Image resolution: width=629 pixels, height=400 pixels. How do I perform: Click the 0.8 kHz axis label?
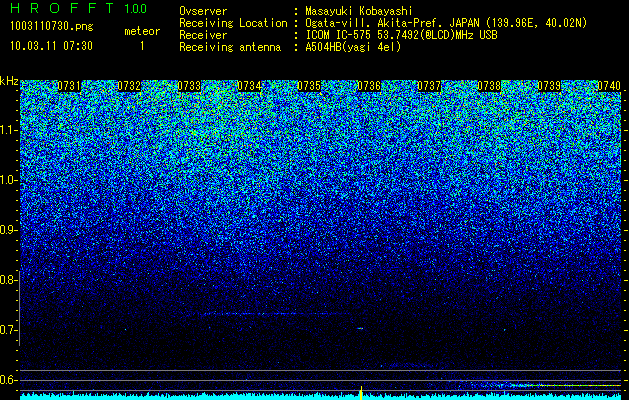coord(7,280)
